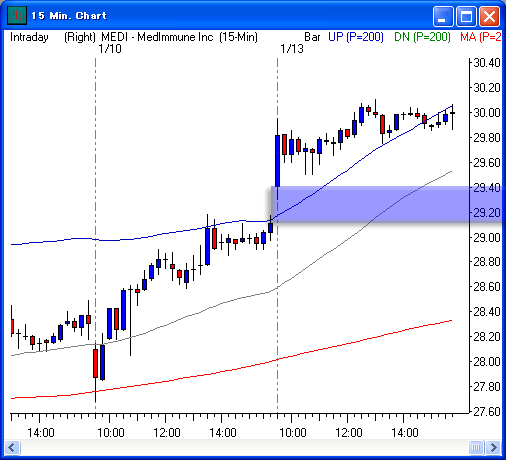Click the 28.00 price axis label
The image size is (506, 460).
click(x=487, y=362)
